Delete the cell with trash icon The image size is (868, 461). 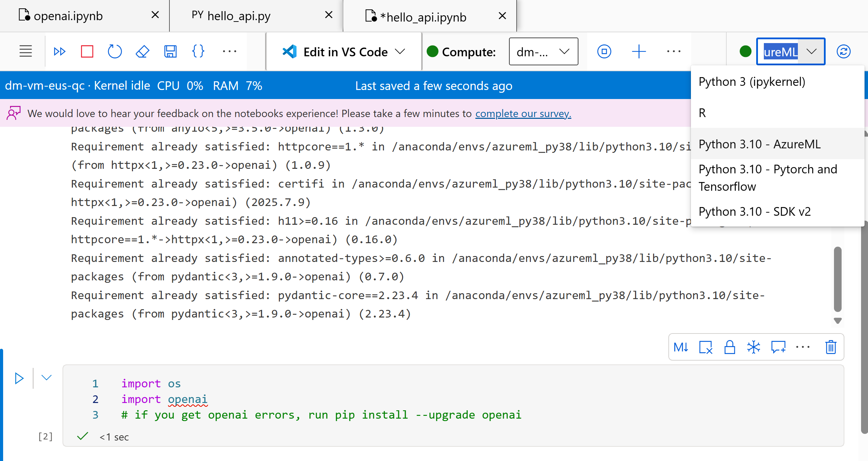click(x=831, y=347)
